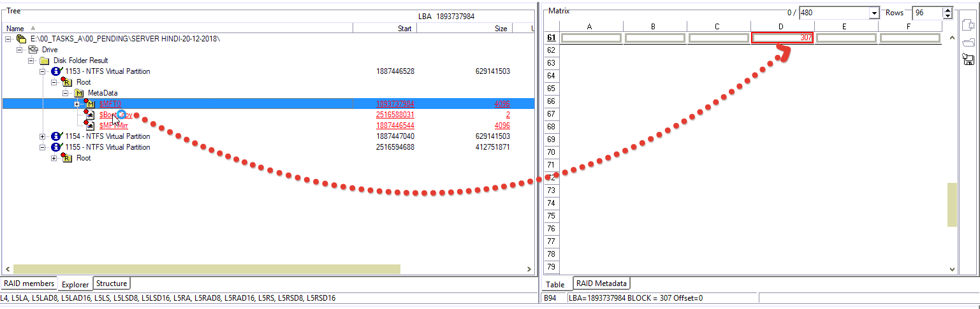Click the Disk Folder Result folder icon
This screenshot has width=980, height=309.
tap(45, 61)
